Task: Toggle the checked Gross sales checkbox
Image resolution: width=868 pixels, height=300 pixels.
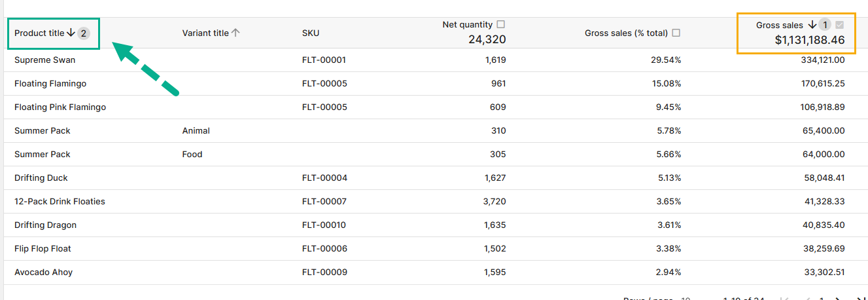Action: click(x=840, y=25)
